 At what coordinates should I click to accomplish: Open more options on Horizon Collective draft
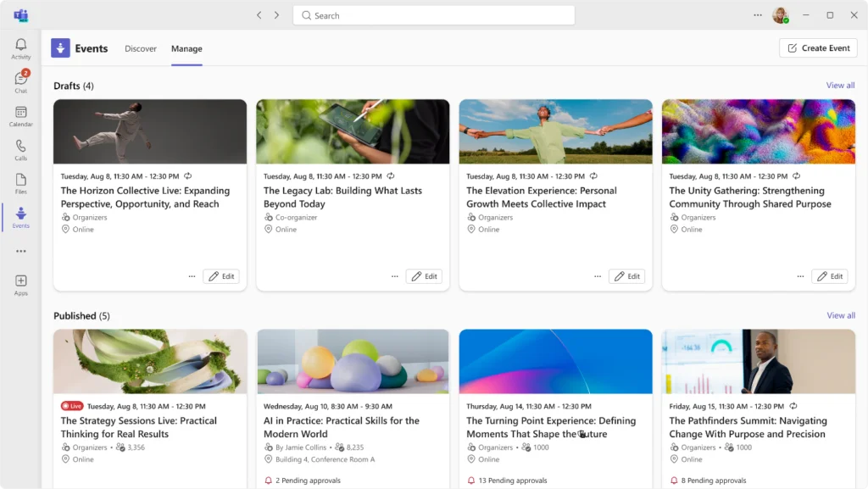(192, 276)
